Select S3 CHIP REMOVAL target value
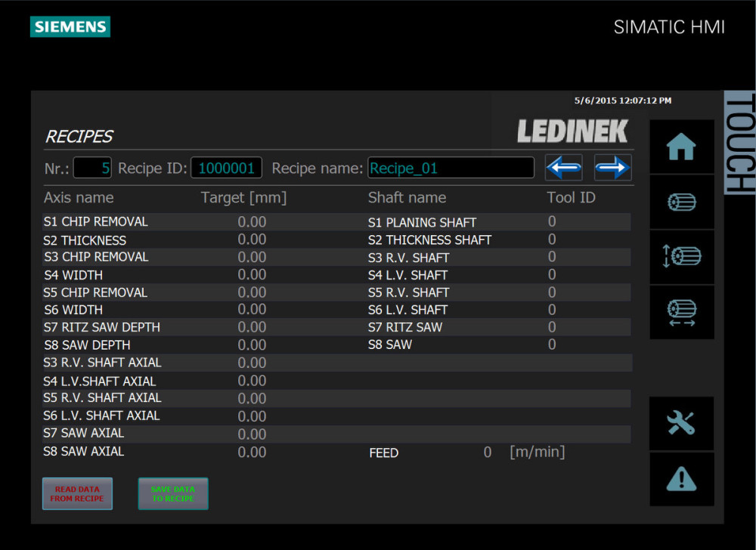The height and width of the screenshot is (550, 756). point(252,257)
